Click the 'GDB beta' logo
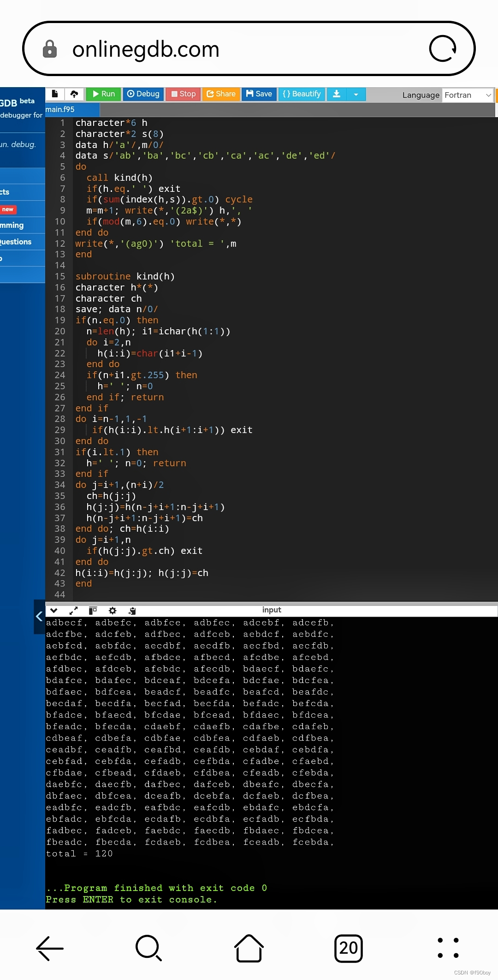Viewport: 498px width, 980px height. click(x=17, y=102)
